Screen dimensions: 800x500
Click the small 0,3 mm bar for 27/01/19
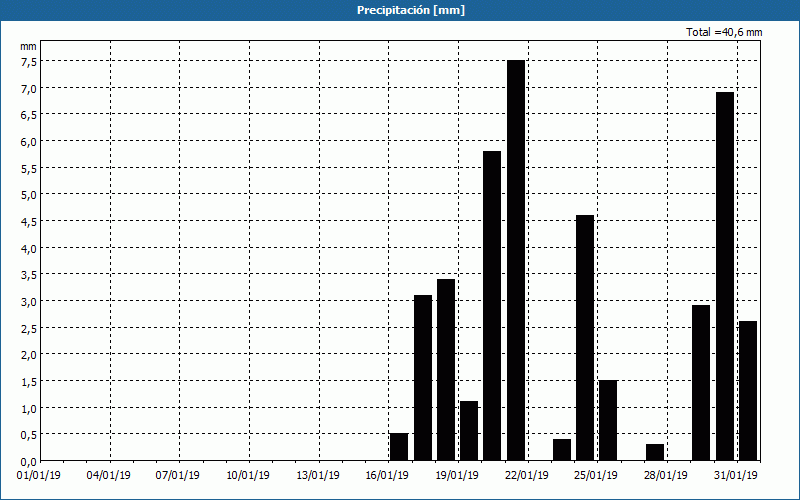click(655, 453)
